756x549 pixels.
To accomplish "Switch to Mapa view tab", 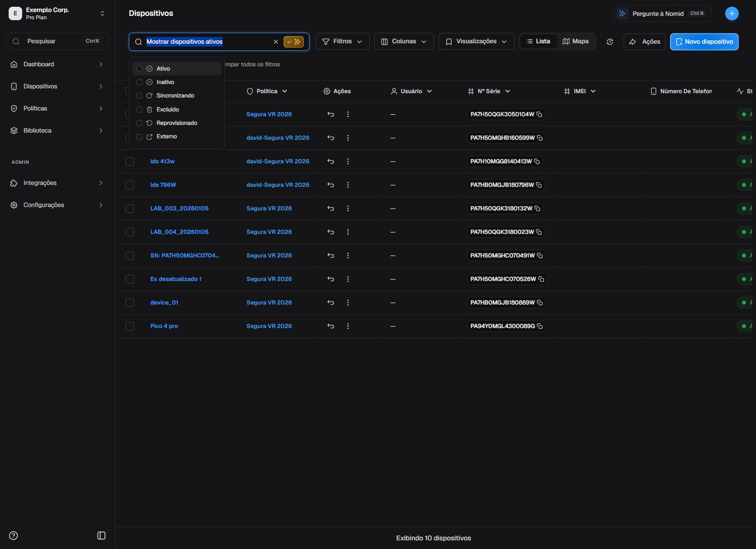I will tap(576, 41).
